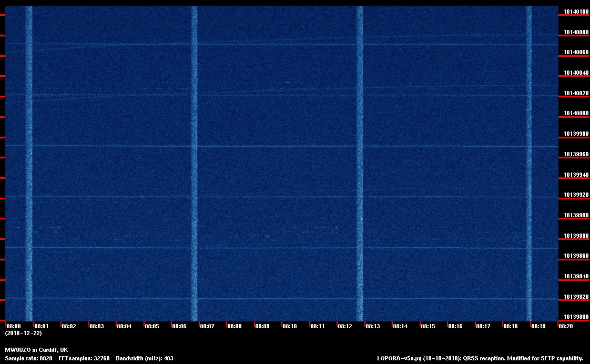The image size is (590, 364).
Task: Select the 08:15 time marker
Action: coord(428,326)
